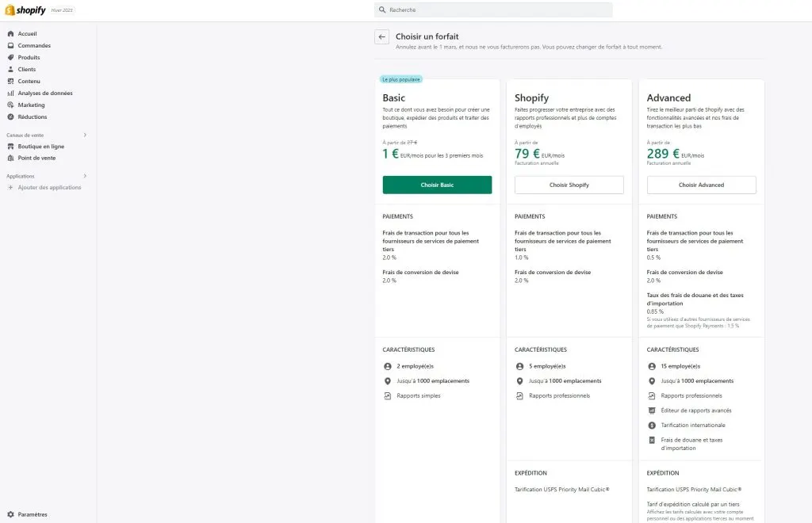Click the Commandes inbox icon

(x=10, y=45)
